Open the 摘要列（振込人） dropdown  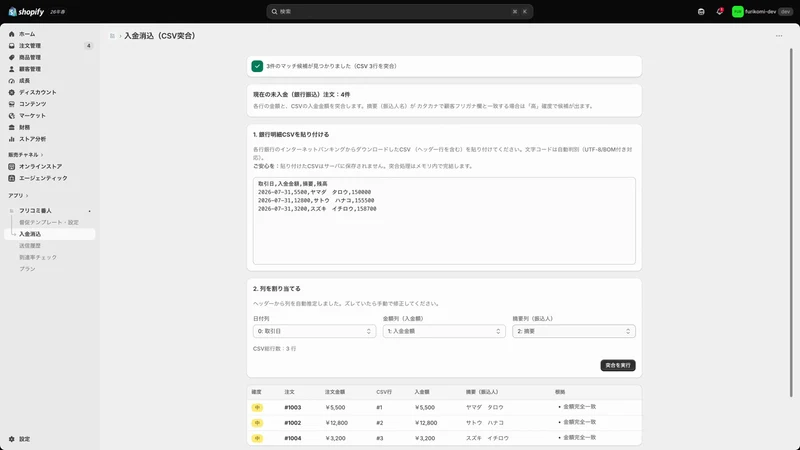(x=574, y=331)
